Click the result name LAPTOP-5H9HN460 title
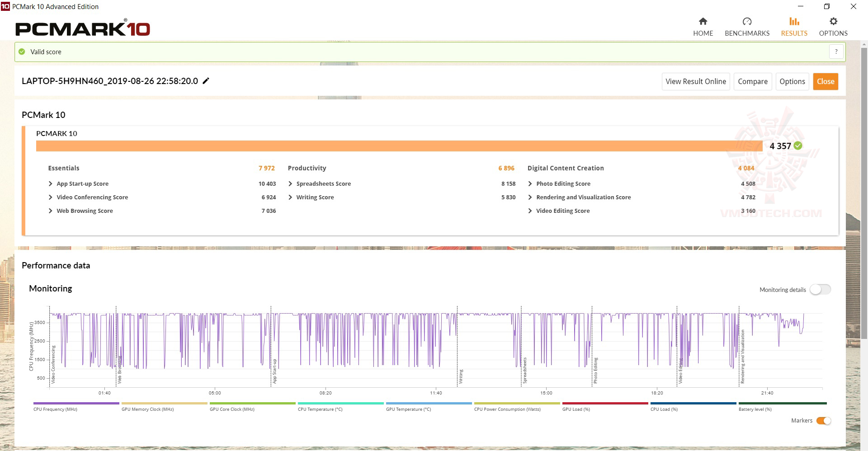Viewport: 868px width, 451px height. tap(110, 81)
